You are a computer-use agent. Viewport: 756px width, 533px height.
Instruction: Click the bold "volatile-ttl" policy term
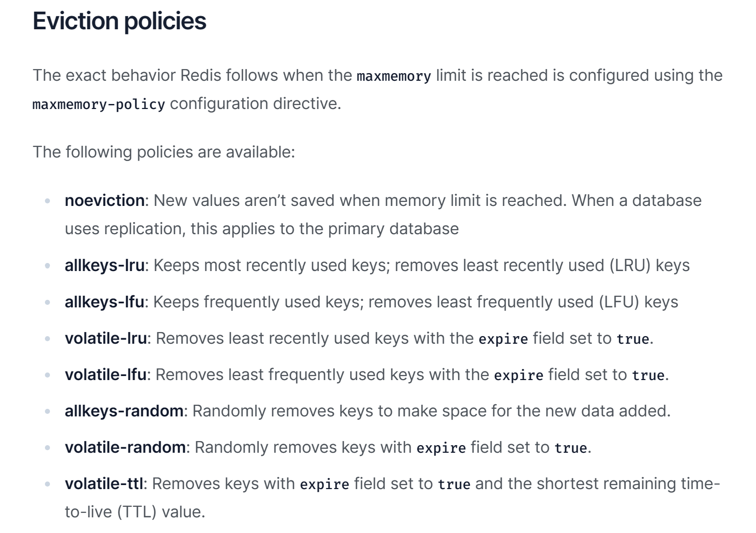coord(104,484)
